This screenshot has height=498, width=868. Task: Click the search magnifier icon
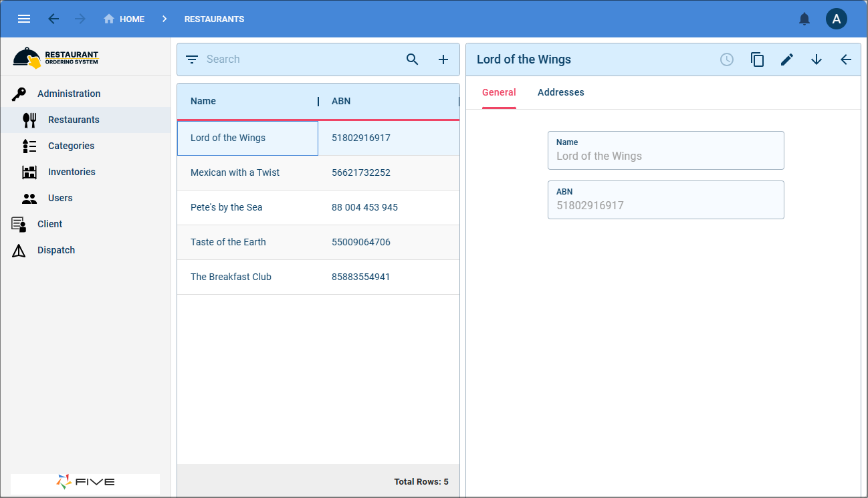point(413,59)
